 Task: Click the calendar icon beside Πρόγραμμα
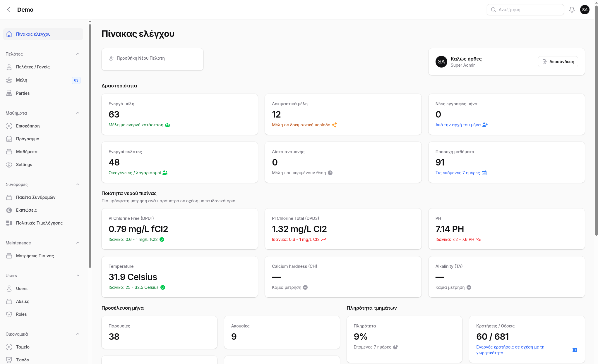9,139
